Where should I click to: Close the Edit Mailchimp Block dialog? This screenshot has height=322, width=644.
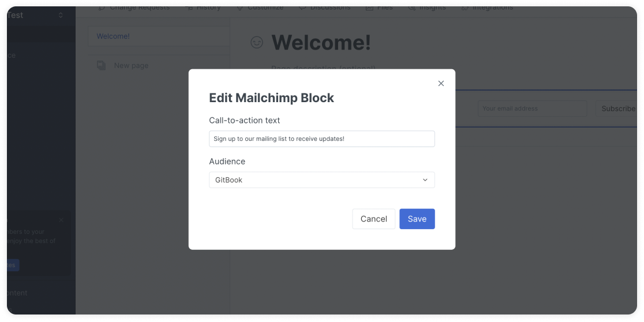coord(441,83)
